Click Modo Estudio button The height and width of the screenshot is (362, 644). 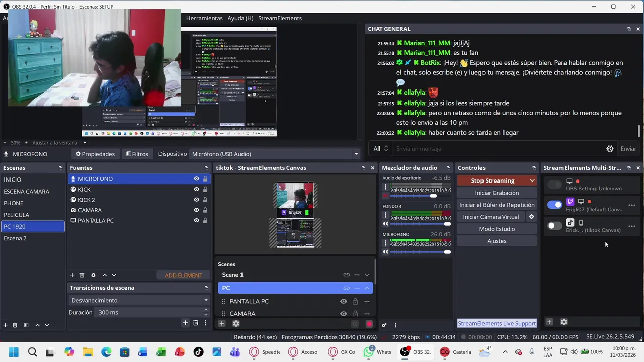click(x=497, y=229)
